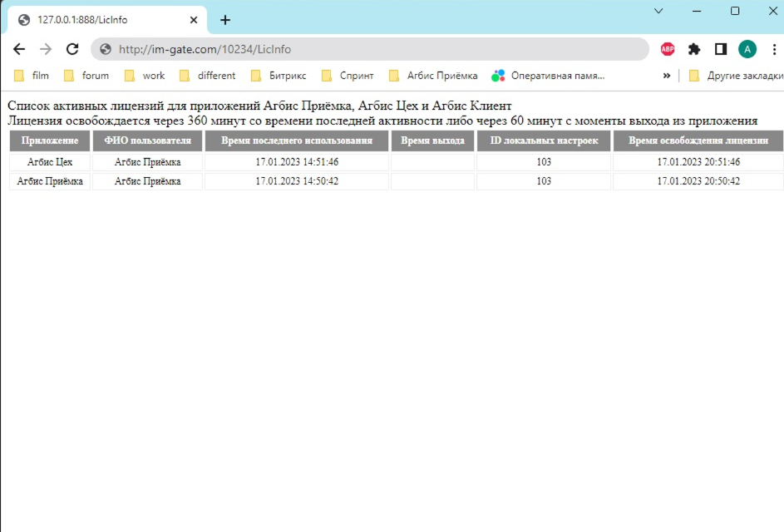Click the address bar URL field
This screenshot has height=532, width=784.
coord(370,49)
